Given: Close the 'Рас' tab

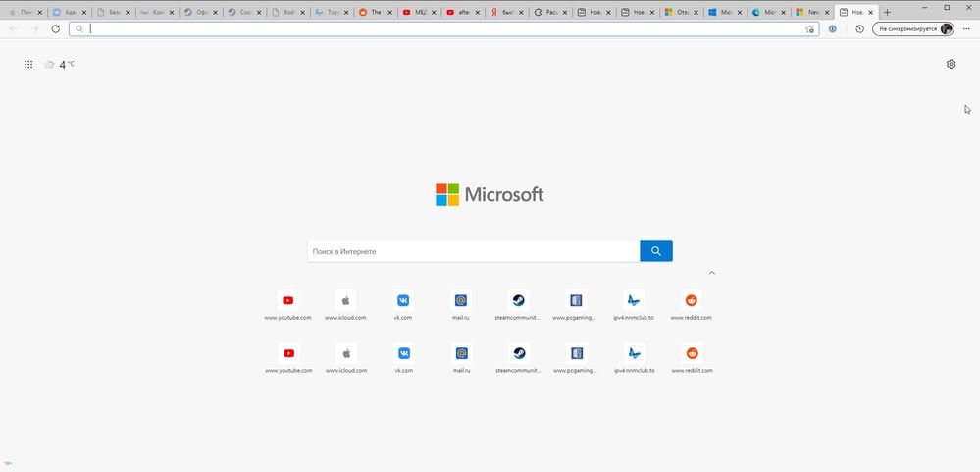Looking at the screenshot, I should (564, 13).
